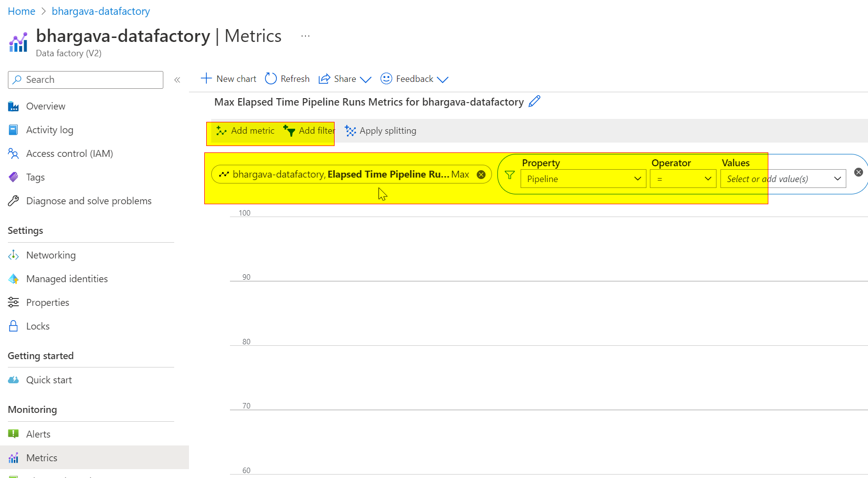The height and width of the screenshot is (478, 868).
Task: Click the sidebar Search field
Action: pyautogui.click(x=85, y=80)
